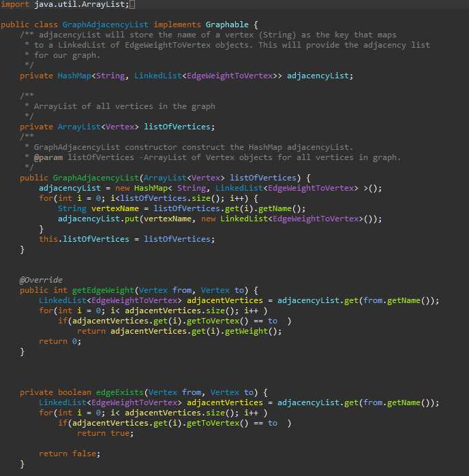Click "String" type before vertexName declaration
The height and width of the screenshot is (476, 469).
click(x=72, y=208)
